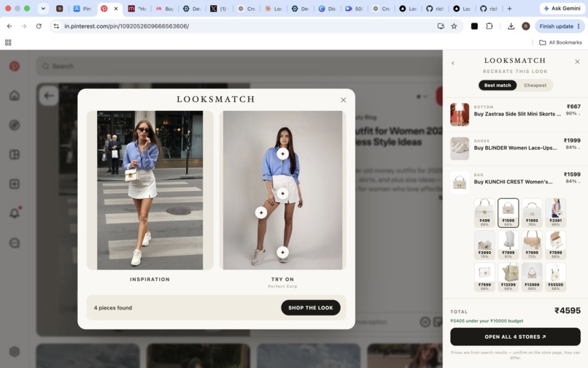Viewport: 588px width, 368px height.
Task: Open Pinterest messages icon
Action: tap(15, 243)
